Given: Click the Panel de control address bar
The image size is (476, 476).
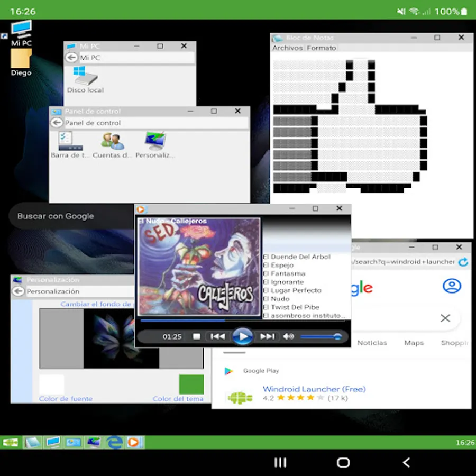Looking at the screenshot, I should click(x=156, y=123).
